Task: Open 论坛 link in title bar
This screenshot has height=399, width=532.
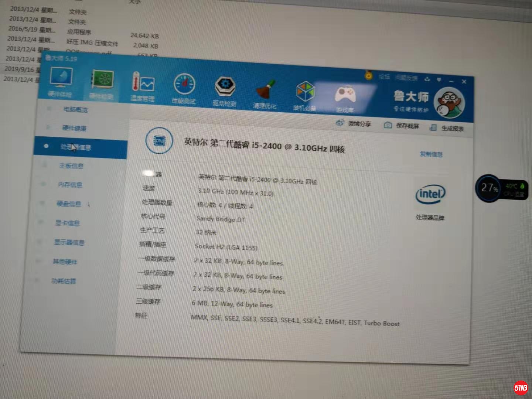Action: pos(384,77)
